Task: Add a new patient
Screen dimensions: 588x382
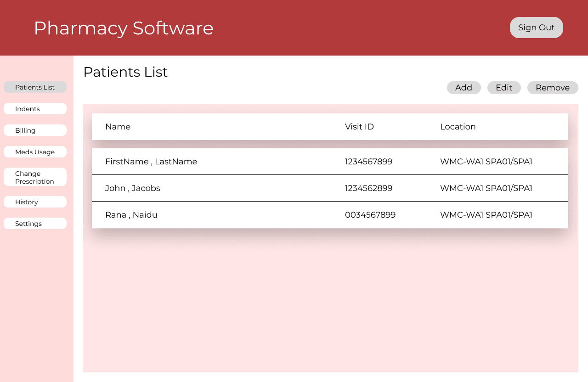Action: click(464, 88)
